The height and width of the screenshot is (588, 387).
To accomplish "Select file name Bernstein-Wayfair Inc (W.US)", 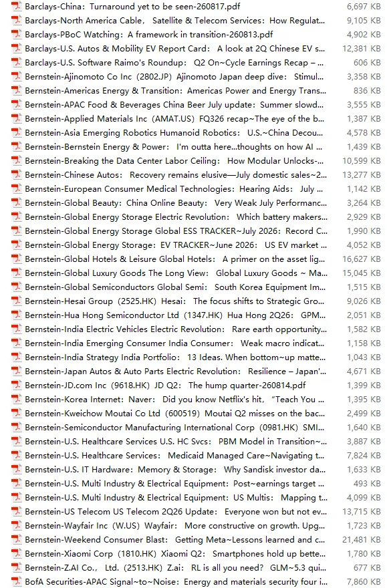I will pos(174,525).
